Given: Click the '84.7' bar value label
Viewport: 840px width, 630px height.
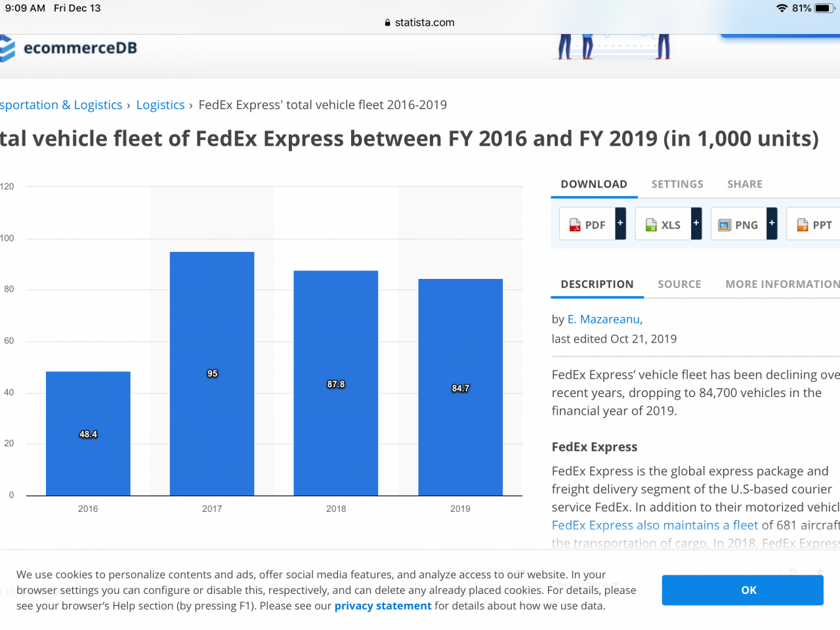Looking at the screenshot, I should coord(460,388).
